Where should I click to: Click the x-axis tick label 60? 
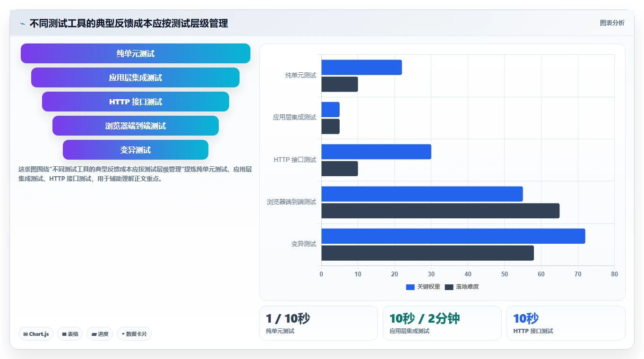pos(541,274)
